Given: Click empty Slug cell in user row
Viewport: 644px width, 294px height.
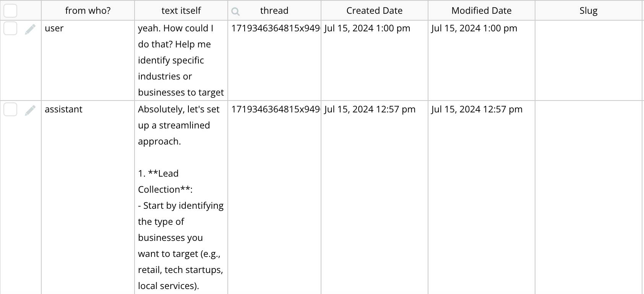Looking at the screenshot, I should [588, 60].
